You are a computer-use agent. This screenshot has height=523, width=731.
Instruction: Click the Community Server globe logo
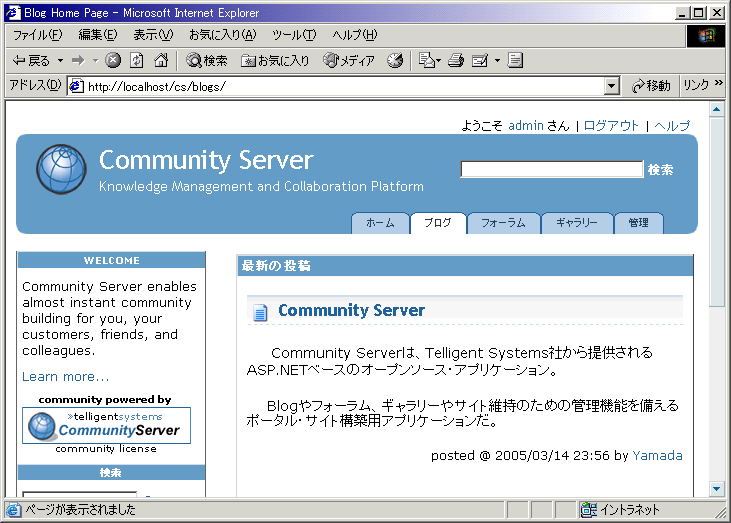62,169
